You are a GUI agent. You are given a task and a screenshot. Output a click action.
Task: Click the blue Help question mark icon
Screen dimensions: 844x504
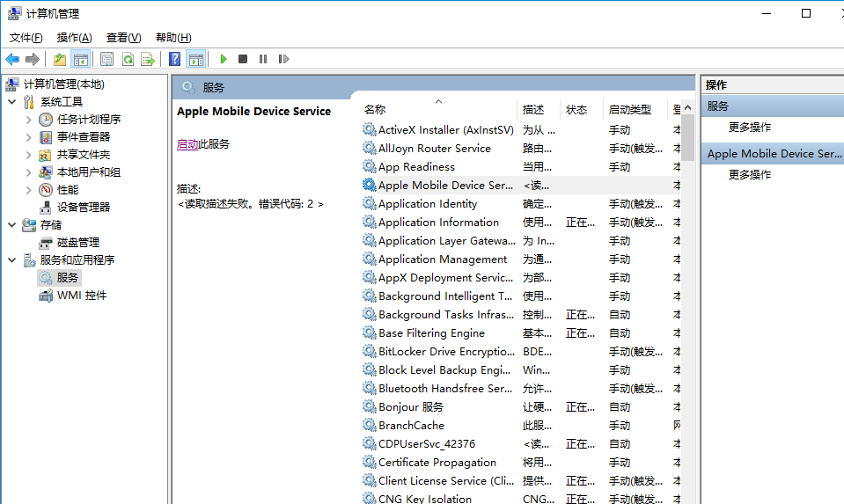pos(175,59)
